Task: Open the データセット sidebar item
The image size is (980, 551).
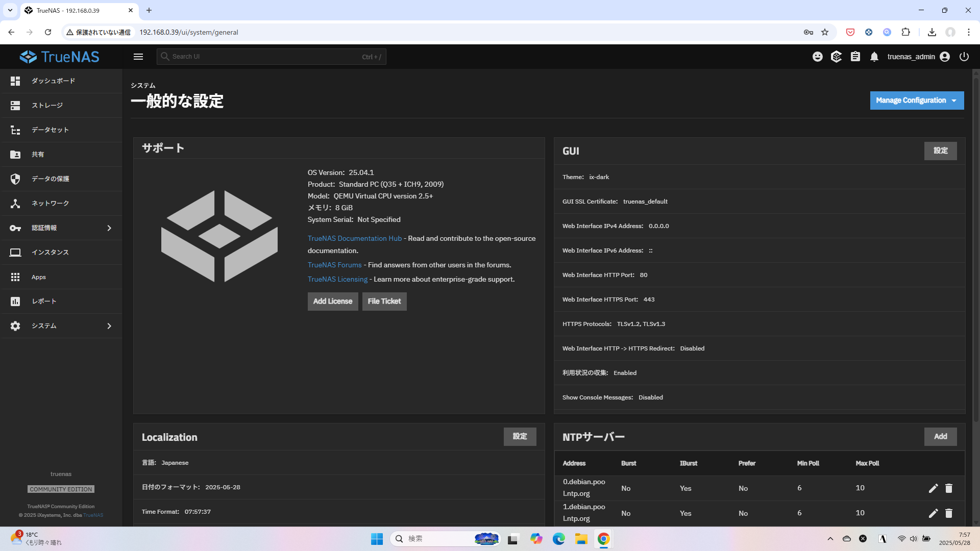Action: 61,130
